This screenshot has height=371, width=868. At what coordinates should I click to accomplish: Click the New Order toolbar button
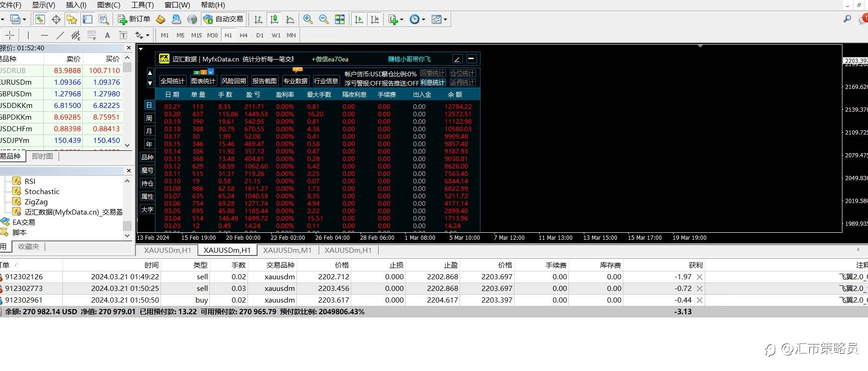(134, 19)
